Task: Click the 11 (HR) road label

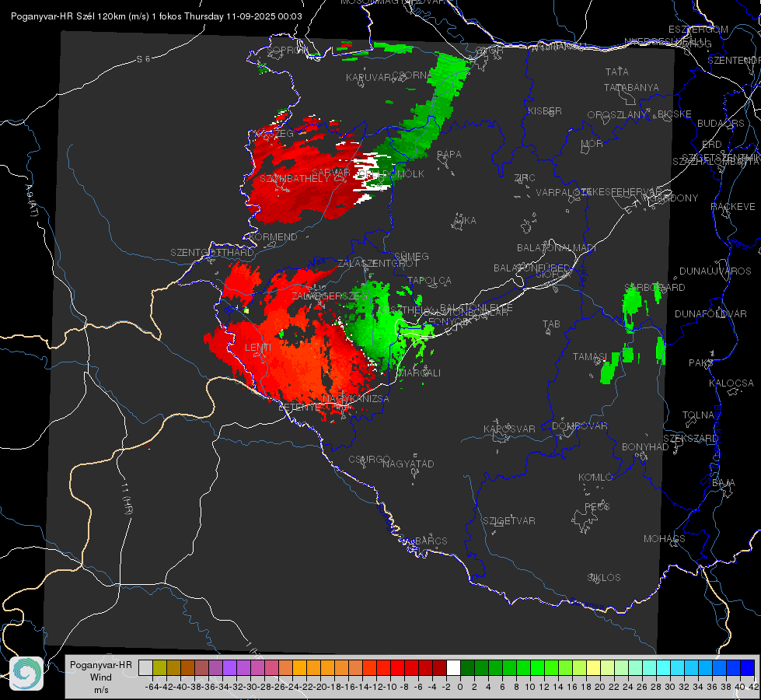Action: 127,499
